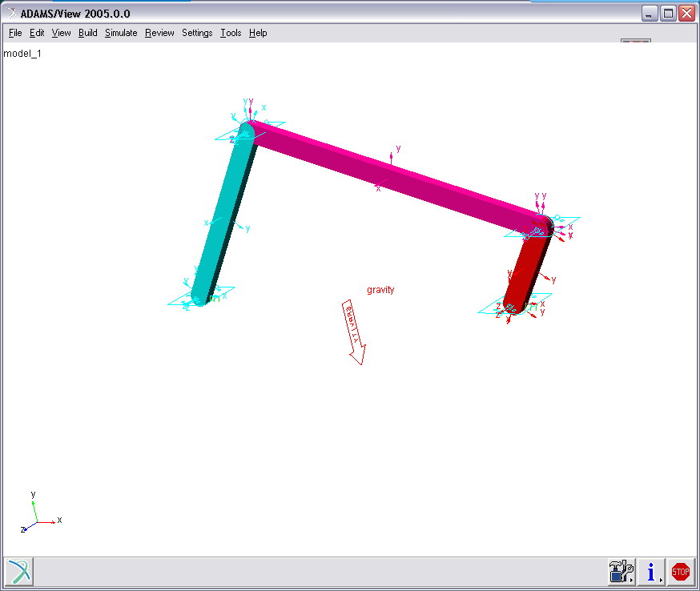The height and width of the screenshot is (591, 700).
Task: Select the gravity arrow icon
Action: click(353, 332)
